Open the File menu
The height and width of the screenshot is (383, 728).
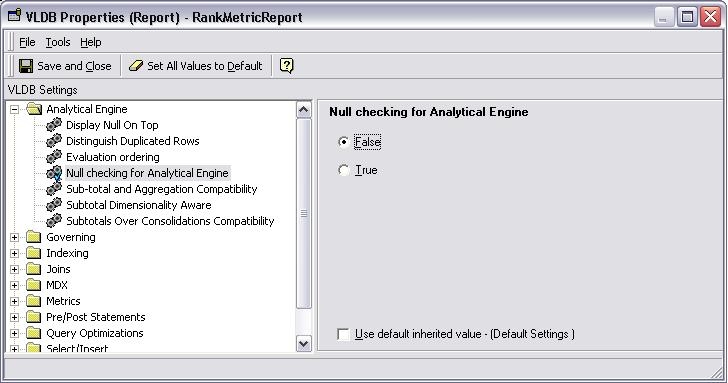pos(27,42)
